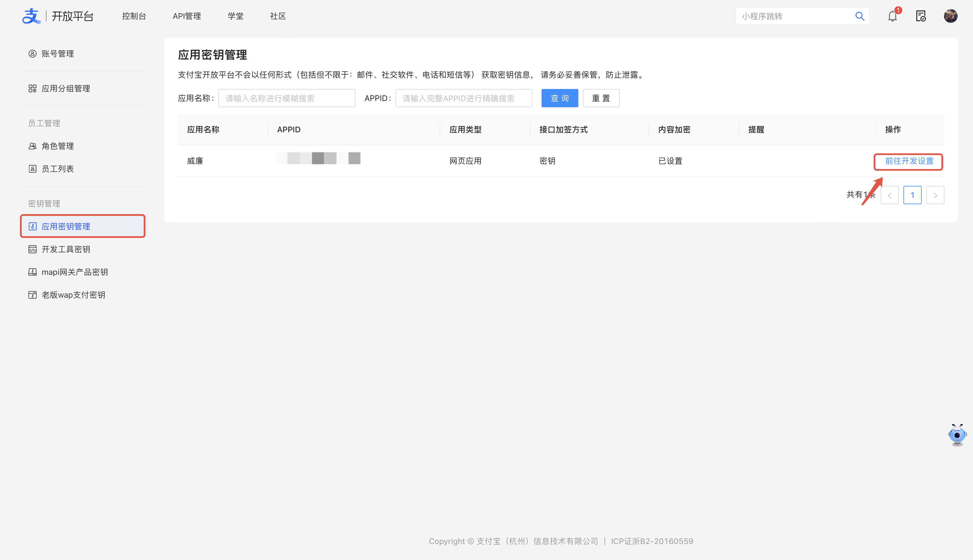The image size is (973, 560).
Task: Click the 员工列表 badge icon
Action: (x=32, y=169)
